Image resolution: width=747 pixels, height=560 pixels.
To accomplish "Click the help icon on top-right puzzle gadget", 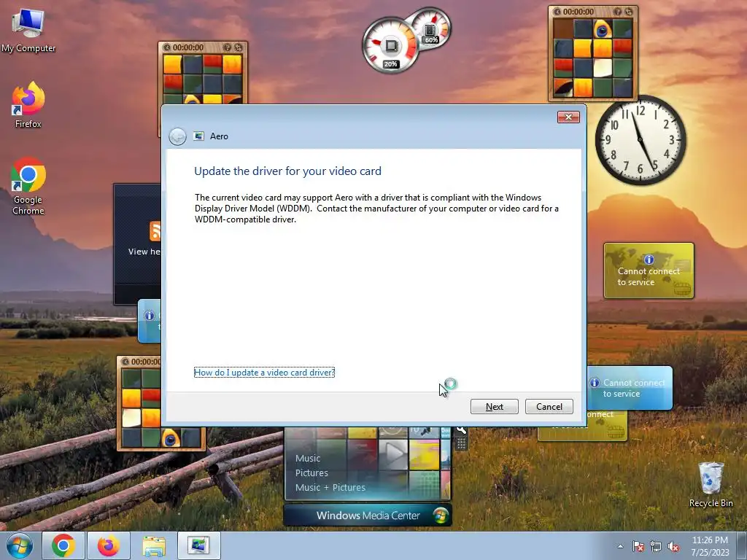I will 617,12.
